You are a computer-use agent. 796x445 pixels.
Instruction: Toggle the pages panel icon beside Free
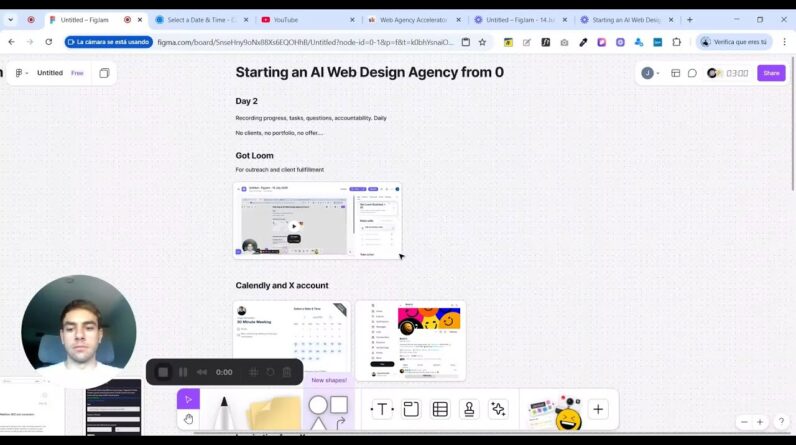(x=104, y=73)
